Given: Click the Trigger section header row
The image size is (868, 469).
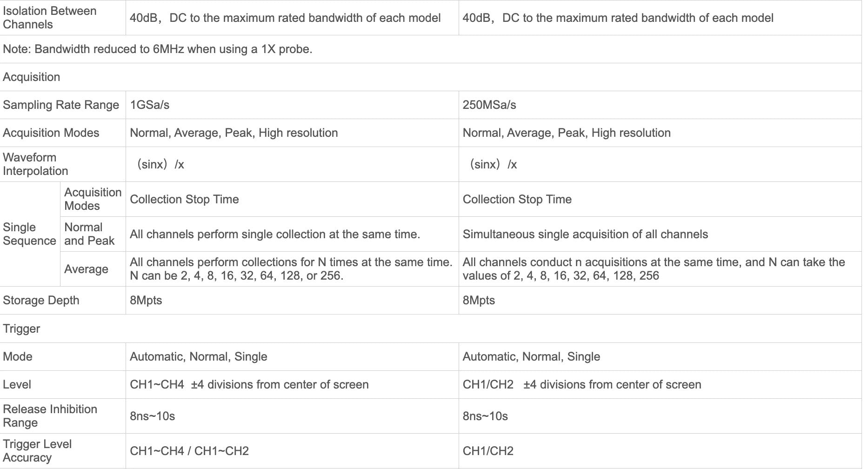Looking at the screenshot, I should 21,328.
